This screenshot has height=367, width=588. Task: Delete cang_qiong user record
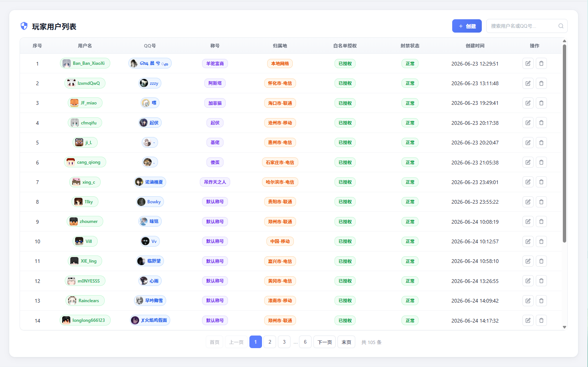tap(541, 162)
